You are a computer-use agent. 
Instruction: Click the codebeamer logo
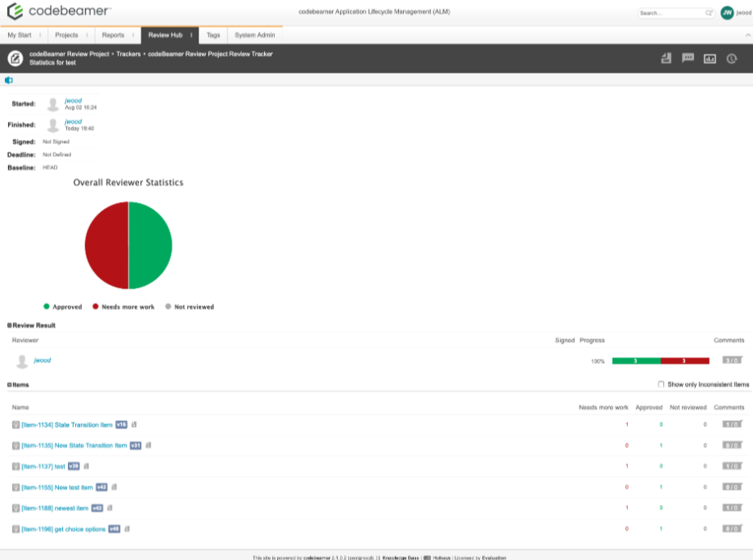coord(59,11)
